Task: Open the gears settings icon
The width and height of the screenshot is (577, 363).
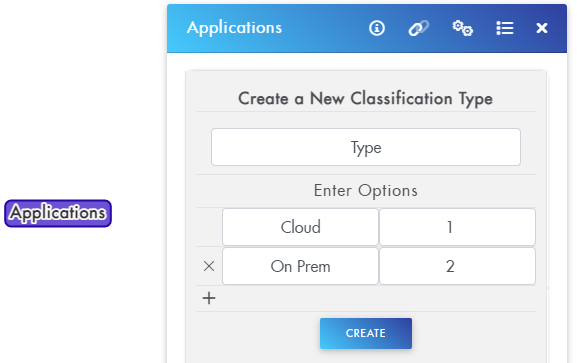Action: tap(463, 28)
